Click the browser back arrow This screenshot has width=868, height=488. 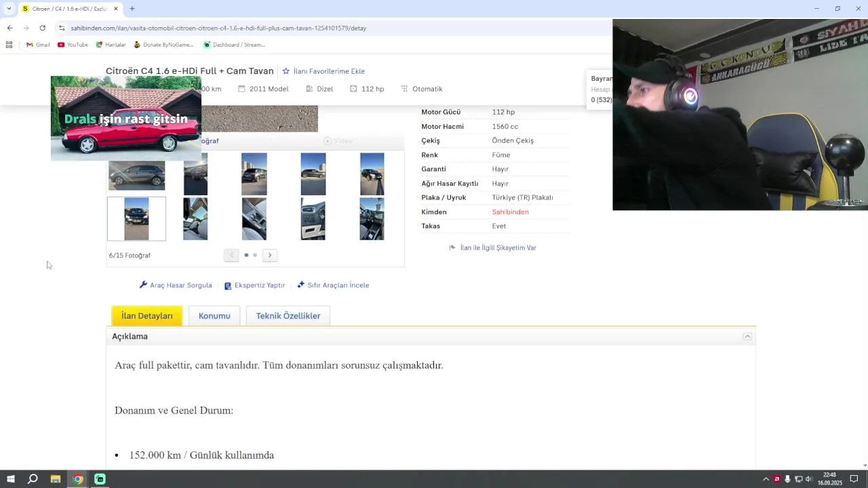[9, 28]
